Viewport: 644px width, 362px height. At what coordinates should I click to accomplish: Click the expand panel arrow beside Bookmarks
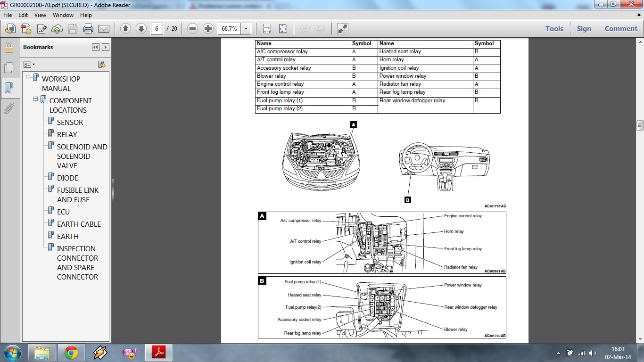coord(106,47)
